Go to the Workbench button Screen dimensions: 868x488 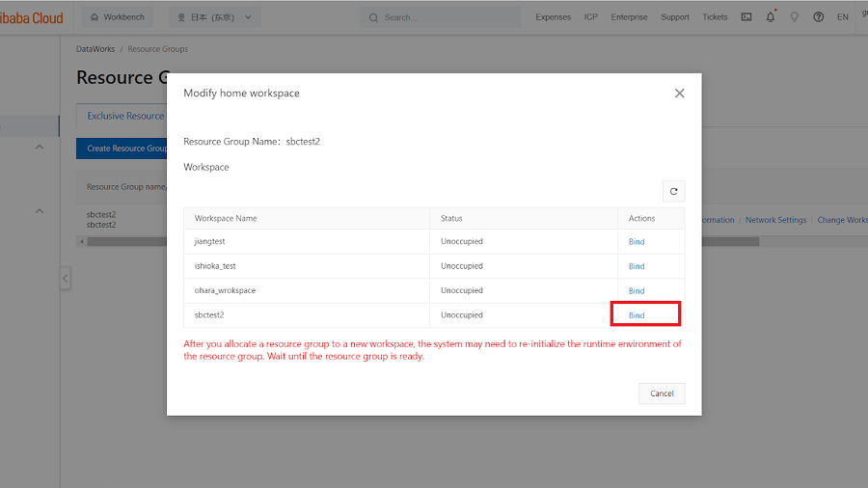pos(118,17)
